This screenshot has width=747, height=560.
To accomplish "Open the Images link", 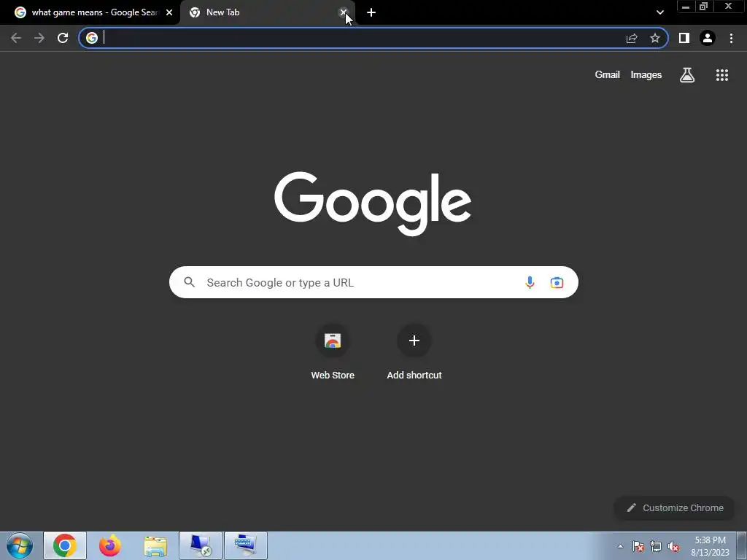I will [x=646, y=75].
